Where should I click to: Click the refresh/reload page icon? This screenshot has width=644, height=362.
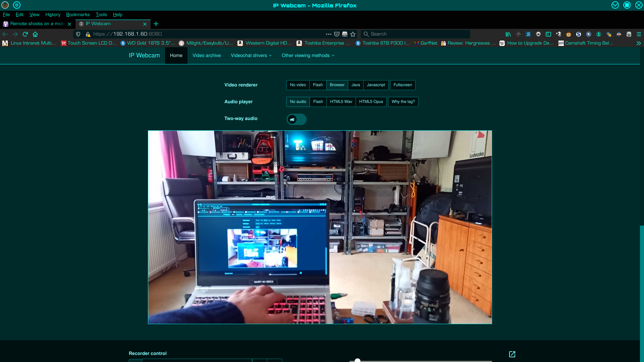(25, 34)
